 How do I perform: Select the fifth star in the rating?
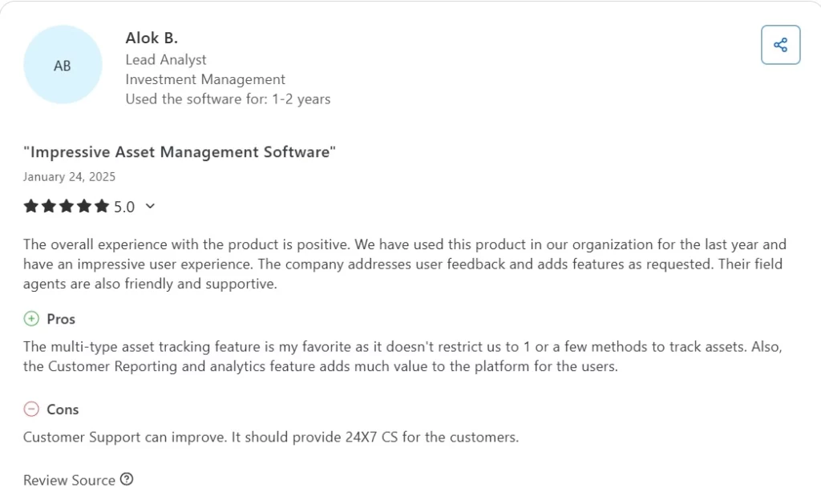[102, 207]
